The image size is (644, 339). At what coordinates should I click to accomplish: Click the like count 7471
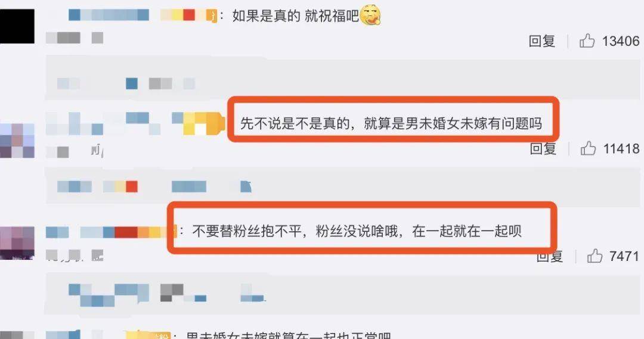coord(624,256)
